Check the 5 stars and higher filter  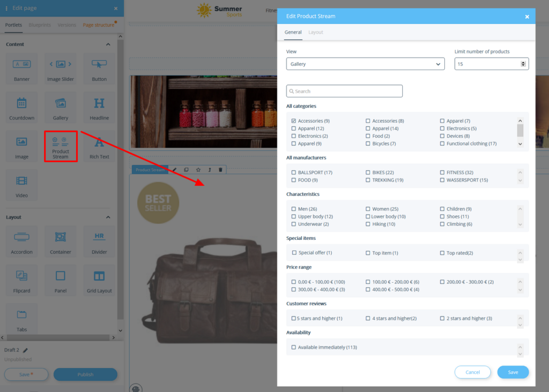(293, 318)
